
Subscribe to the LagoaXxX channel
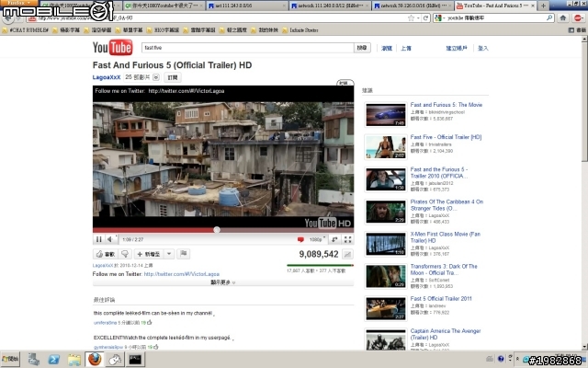[x=173, y=77]
